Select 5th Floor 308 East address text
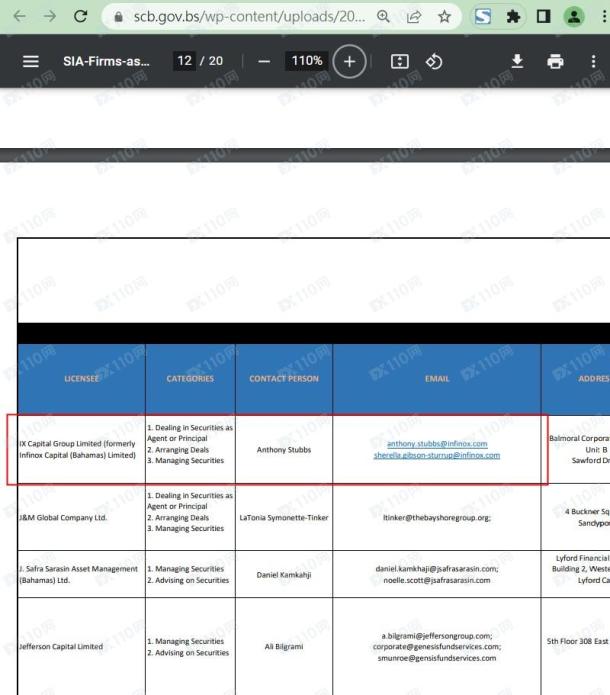Image resolution: width=610 pixels, height=695 pixels. 578,641
